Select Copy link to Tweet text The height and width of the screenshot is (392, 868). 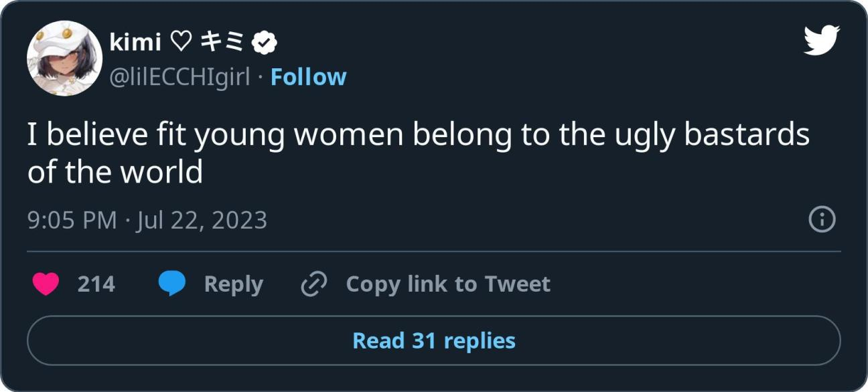tap(448, 284)
